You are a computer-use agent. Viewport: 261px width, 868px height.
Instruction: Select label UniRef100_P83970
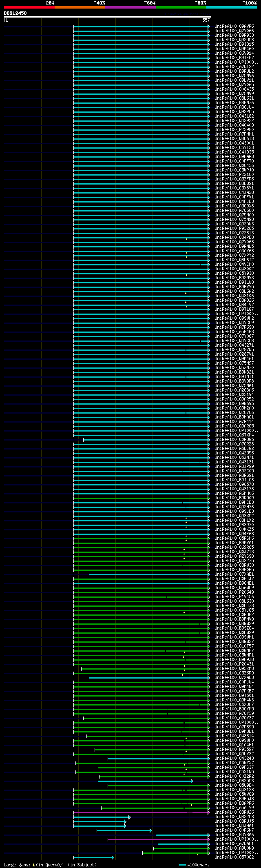[x=234, y=525]
